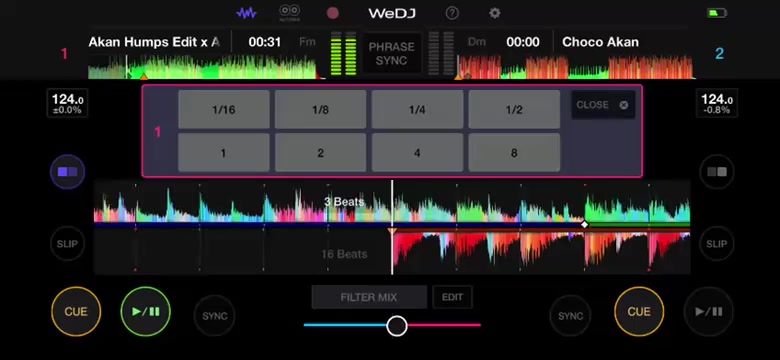Toggle SLIP mode on deck 1
780x360 pixels.
pos(67,244)
